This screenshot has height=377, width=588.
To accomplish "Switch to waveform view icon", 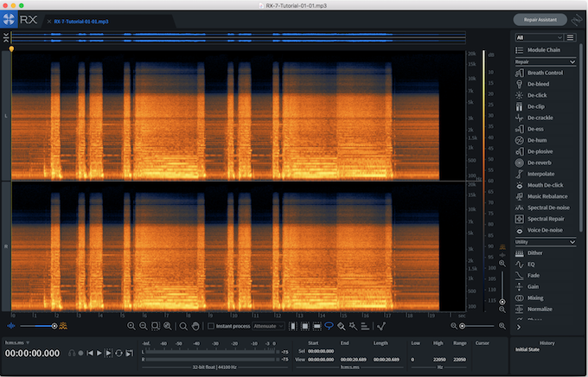I will coord(11,326).
